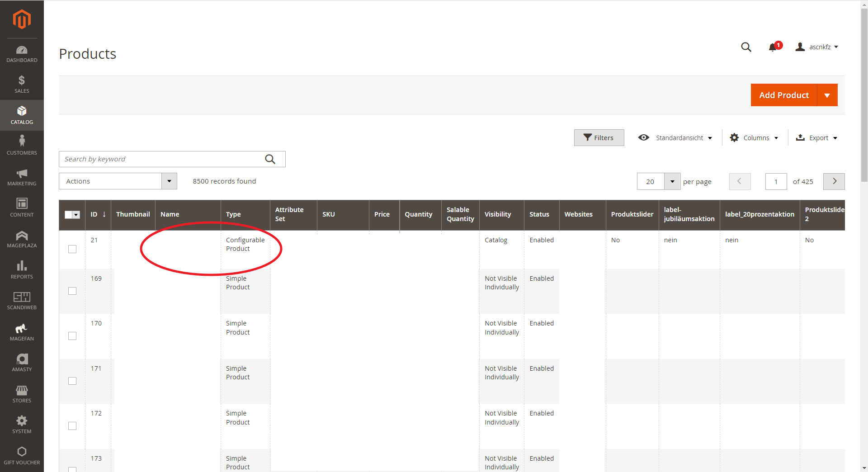Tick the checkbox for product ID 170
Image resolution: width=868 pixels, height=472 pixels.
pos(72,336)
